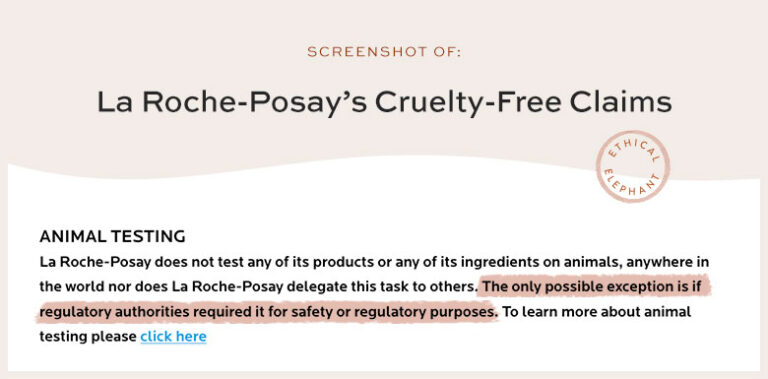Click the "To learn more about animal" text
This screenshot has height=379, width=768.
click(597, 312)
